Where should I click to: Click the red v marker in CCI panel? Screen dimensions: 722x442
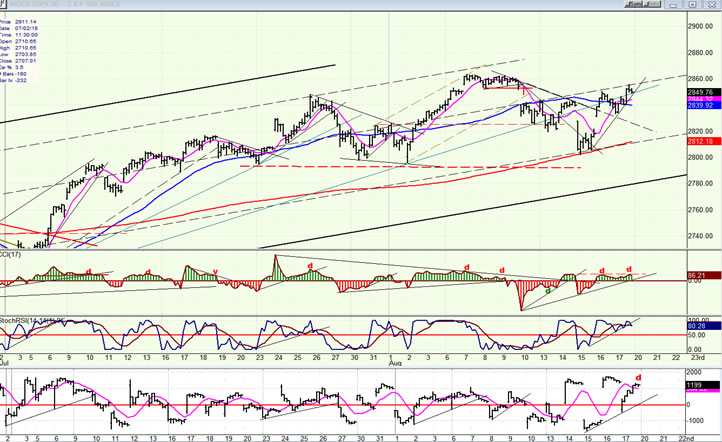pos(215,272)
